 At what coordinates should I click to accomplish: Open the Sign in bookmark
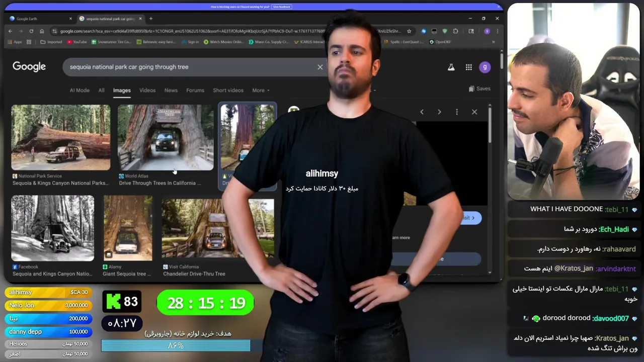pyautogui.click(x=190, y=42)
